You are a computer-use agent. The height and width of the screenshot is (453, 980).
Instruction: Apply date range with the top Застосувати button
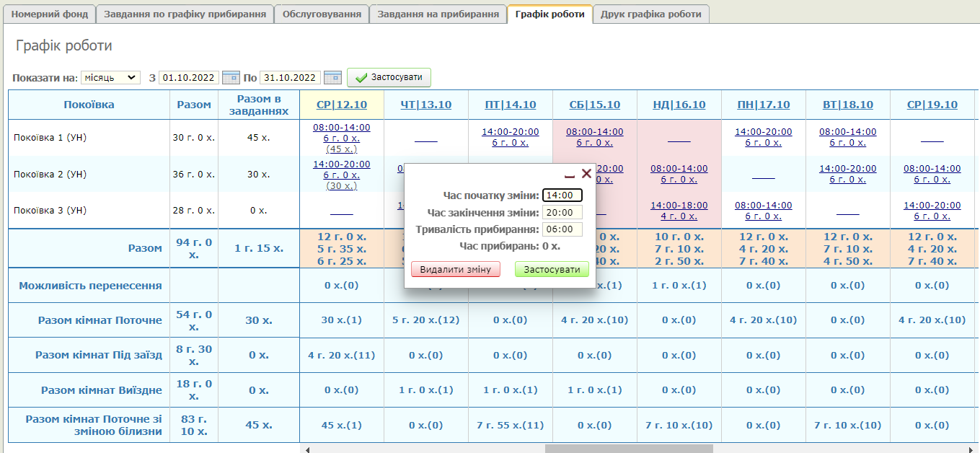[389, 77]
